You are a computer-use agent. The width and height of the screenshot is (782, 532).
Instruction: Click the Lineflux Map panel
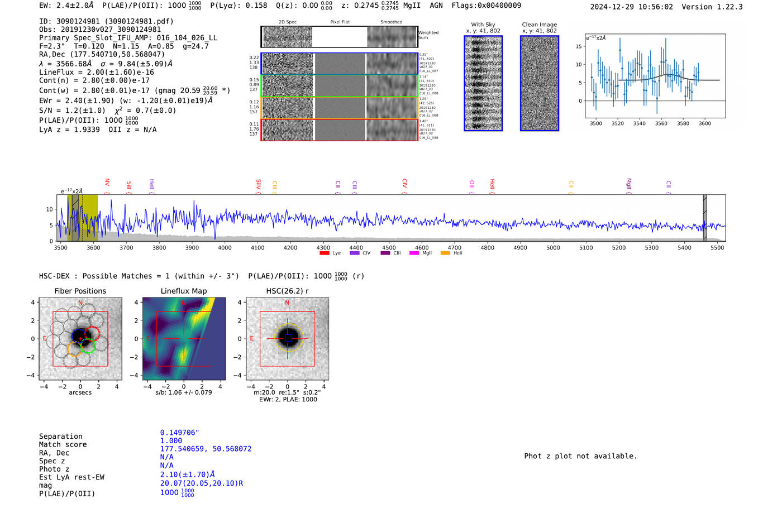tap(184, 339)
